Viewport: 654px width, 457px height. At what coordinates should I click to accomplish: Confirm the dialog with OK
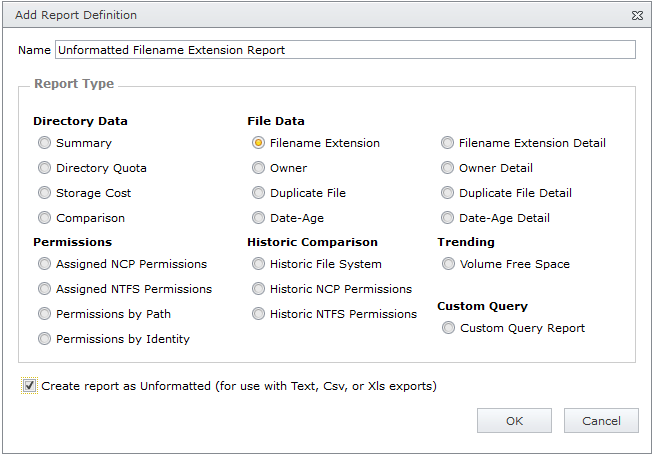click(514, 421)
